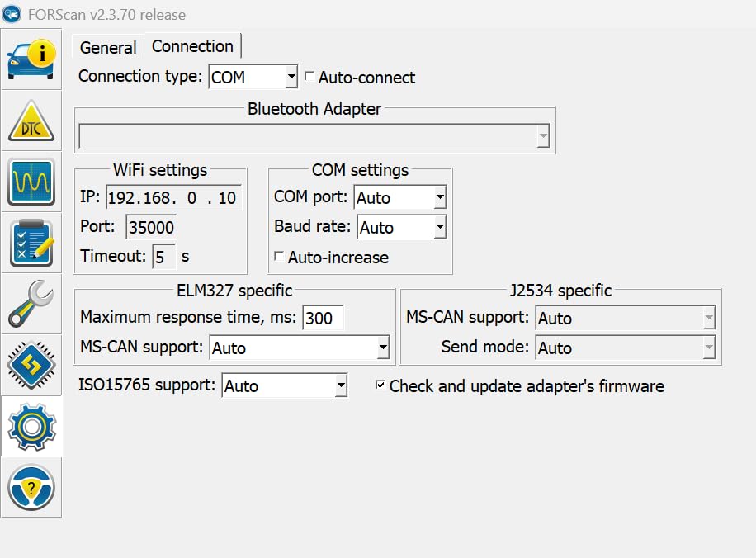Open the service procedures wrench section
The width and height of the screenshot is (756, 558).
(x=31, y=304)
